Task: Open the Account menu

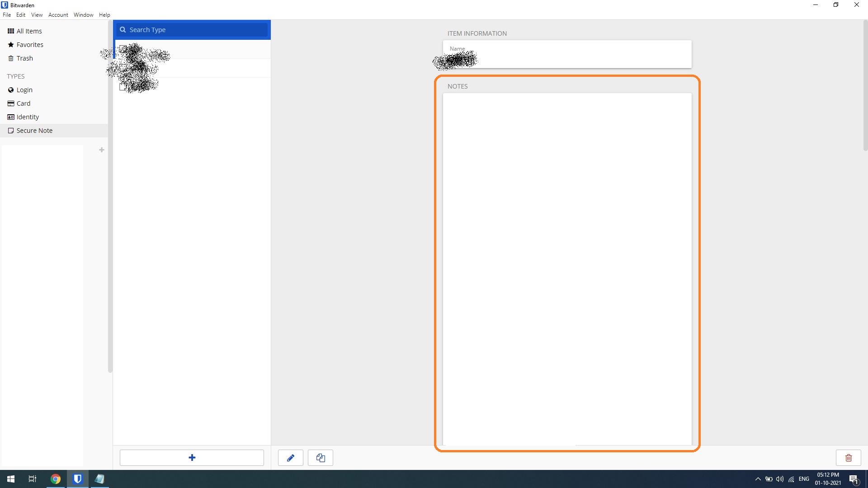Action: coord(58,15)
